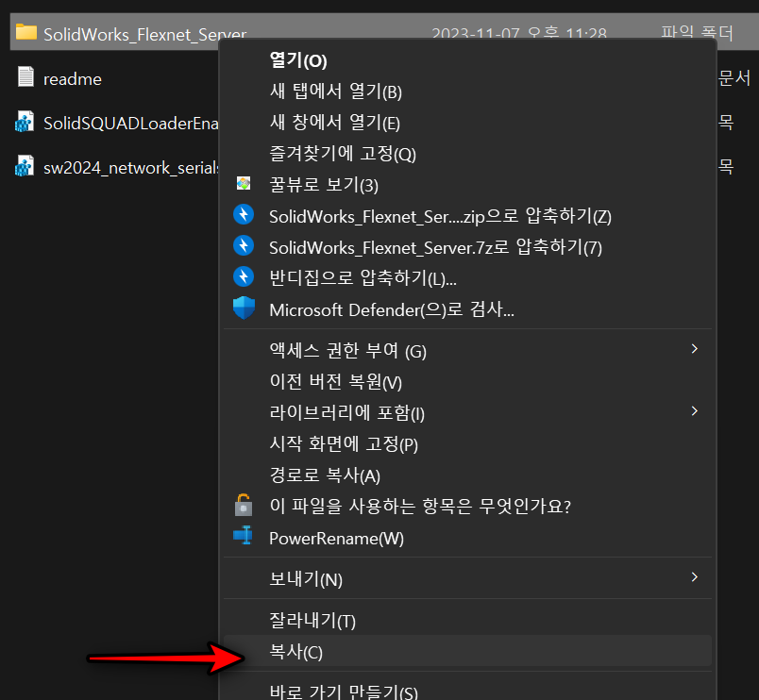Select 경로로 복사(A)
759x700 pixels.
click(x=467, y=475)
